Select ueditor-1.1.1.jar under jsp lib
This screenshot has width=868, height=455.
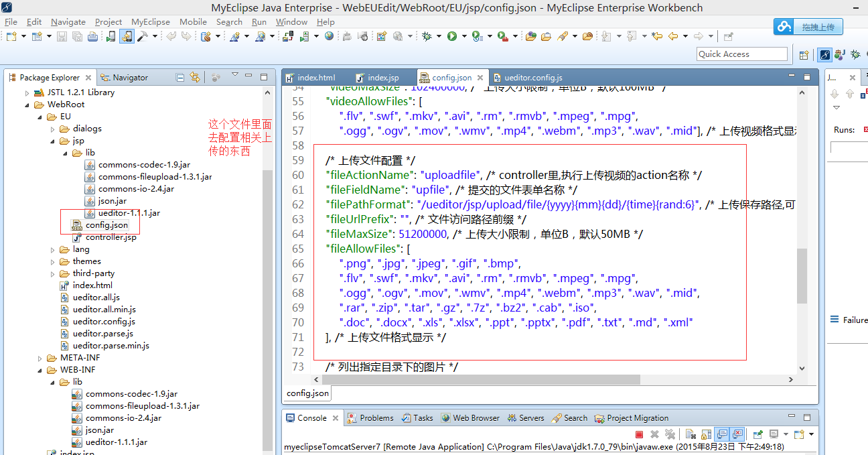129,213
